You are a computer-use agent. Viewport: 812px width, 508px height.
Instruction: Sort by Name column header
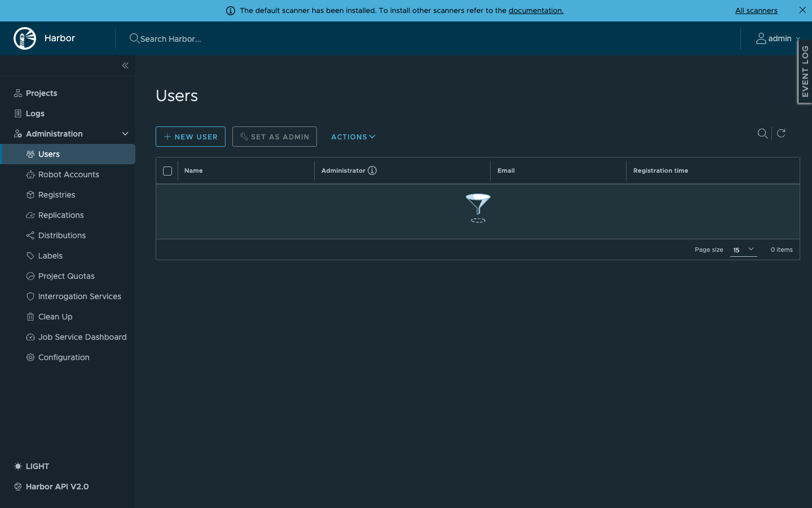[x=193, y=170]
